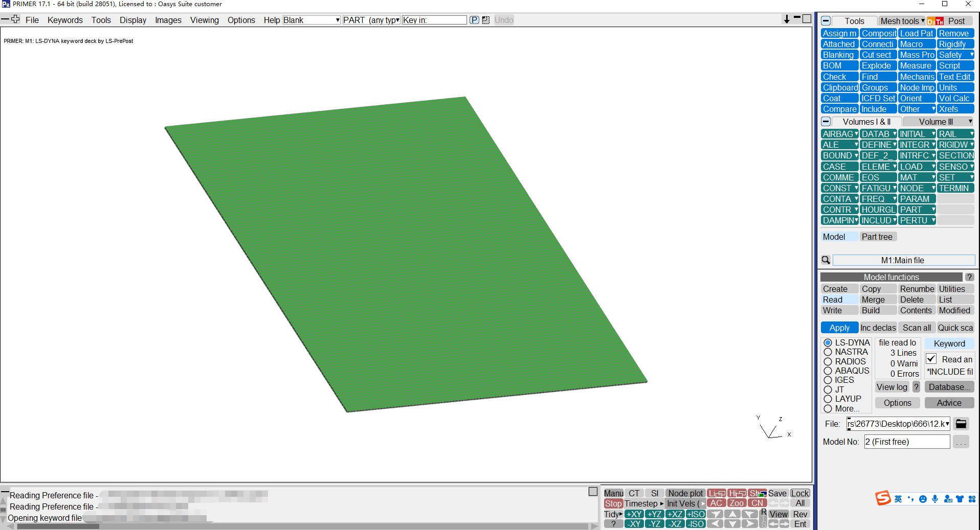Click the CN centre button

point(758,503)
